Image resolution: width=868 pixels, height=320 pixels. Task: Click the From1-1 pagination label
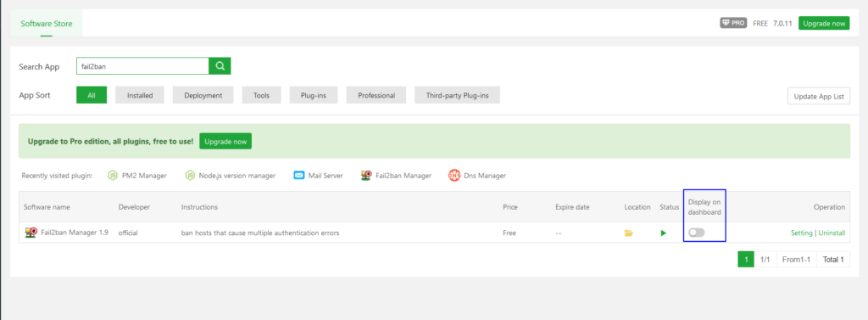[796, 259]
